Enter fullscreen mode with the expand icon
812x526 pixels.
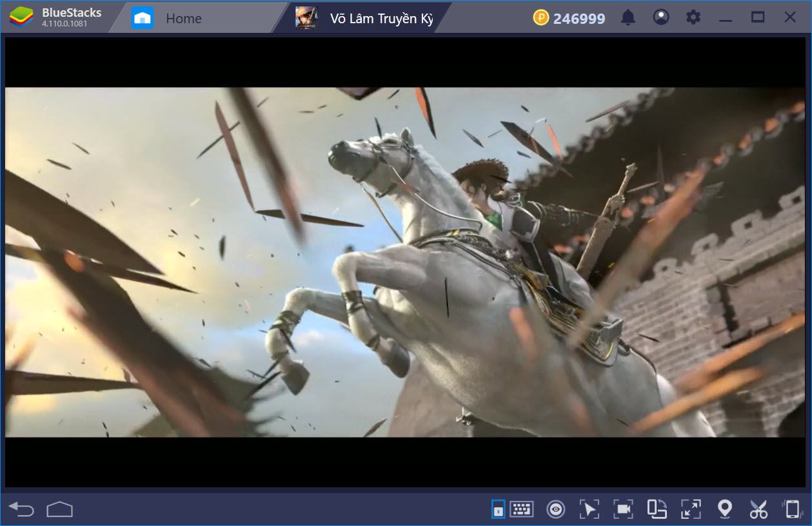tap(691, 509)
